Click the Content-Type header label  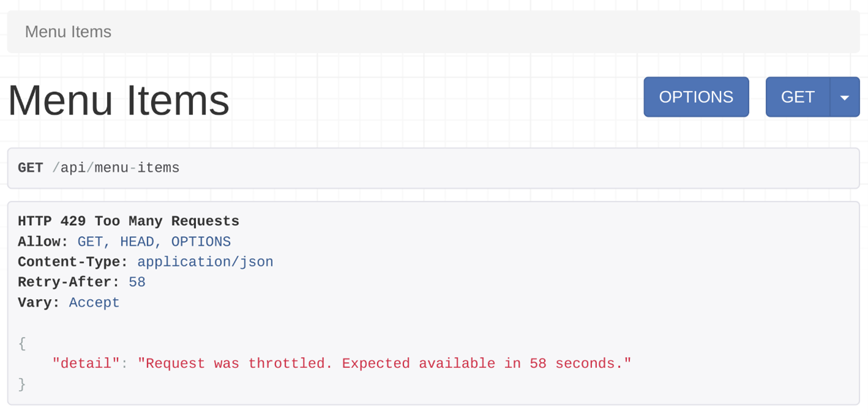[x=72, y=262]
